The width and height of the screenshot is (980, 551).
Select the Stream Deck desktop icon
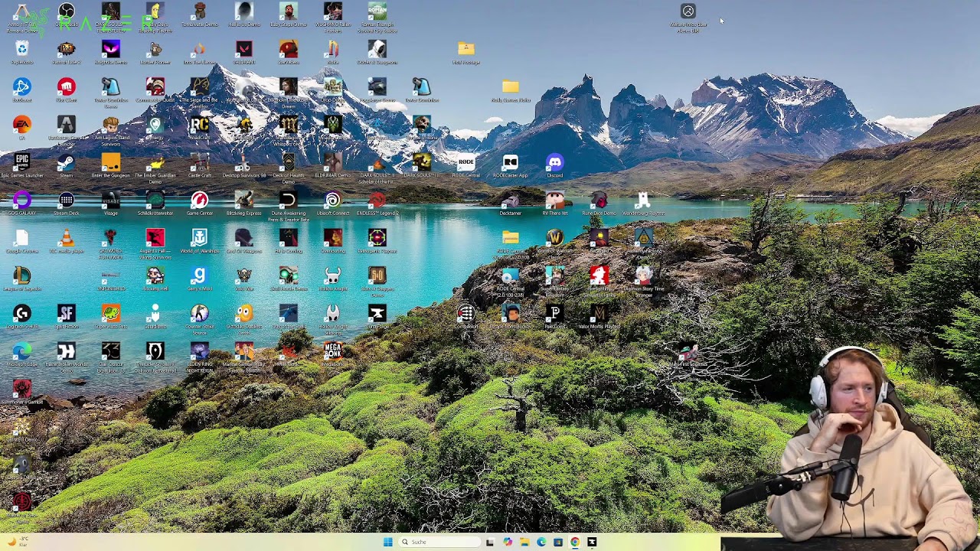pos(67,200)
